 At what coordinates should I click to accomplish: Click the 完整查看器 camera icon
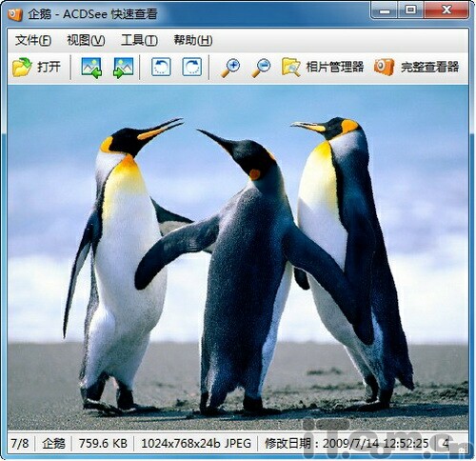(384, 67)
